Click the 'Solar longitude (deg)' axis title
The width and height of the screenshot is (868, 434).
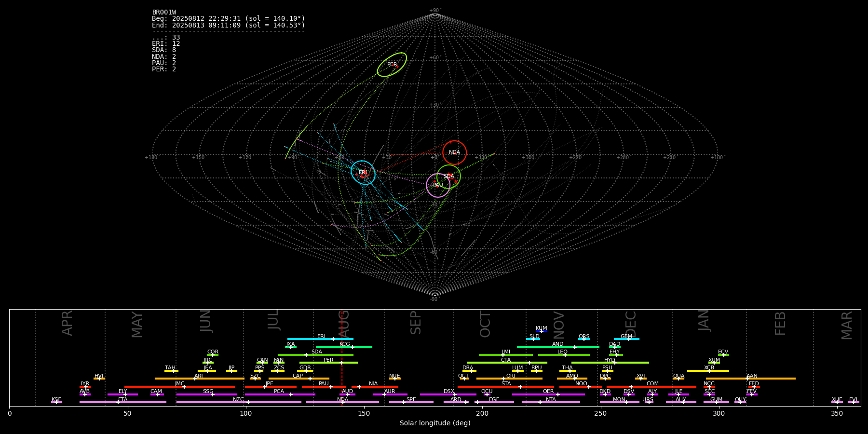[x=435, y=423]
